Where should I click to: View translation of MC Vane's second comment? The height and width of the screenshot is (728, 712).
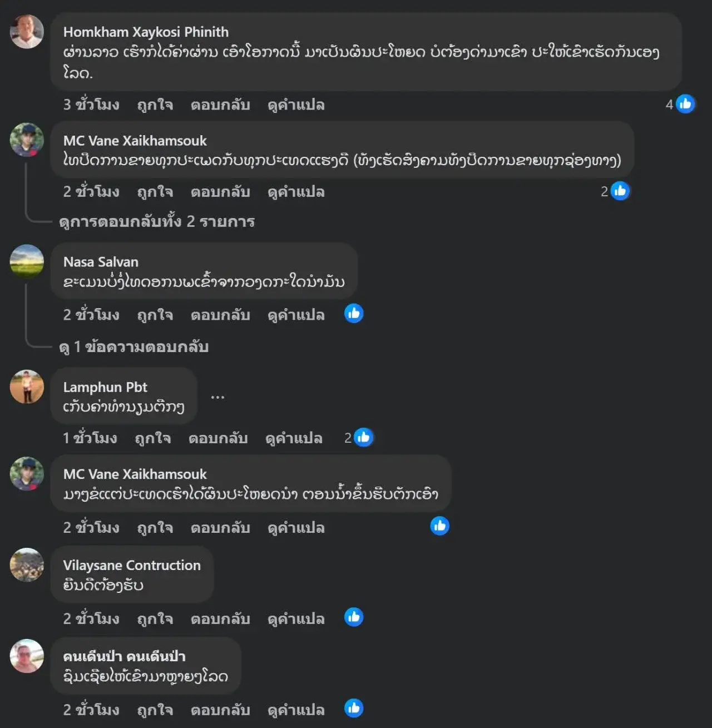[x=296, y=528]
